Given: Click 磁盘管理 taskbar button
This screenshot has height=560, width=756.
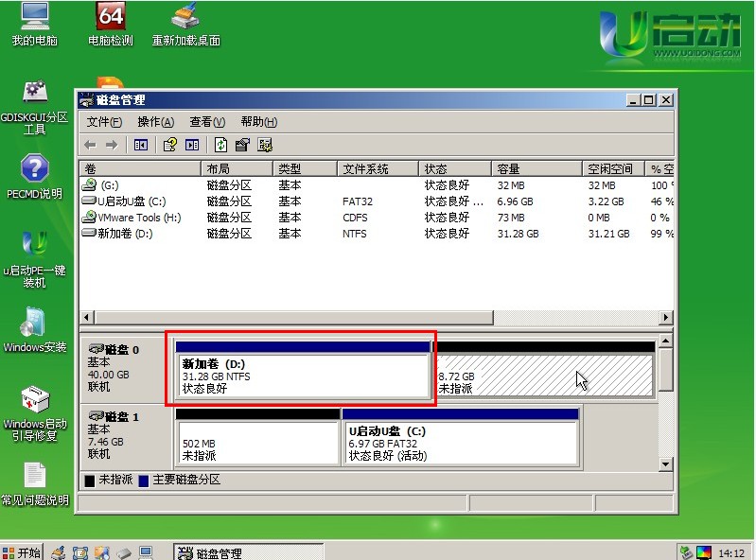Looking at the screenshot, I should coord(248,552).
